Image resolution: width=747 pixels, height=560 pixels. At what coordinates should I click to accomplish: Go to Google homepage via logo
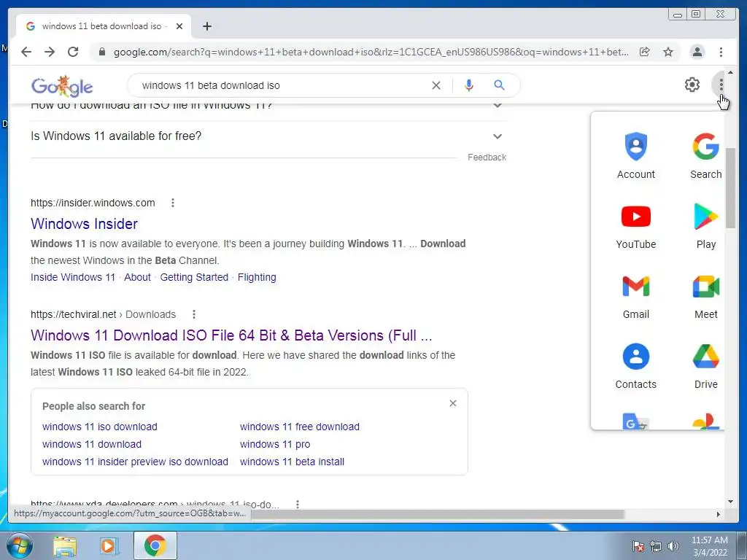click(62, 86)
